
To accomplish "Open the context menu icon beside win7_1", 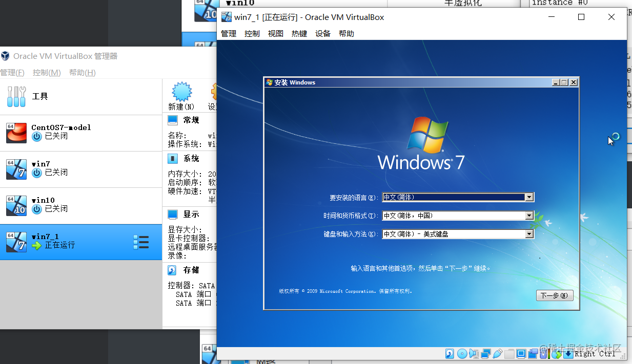I will (x=141, y=242).
